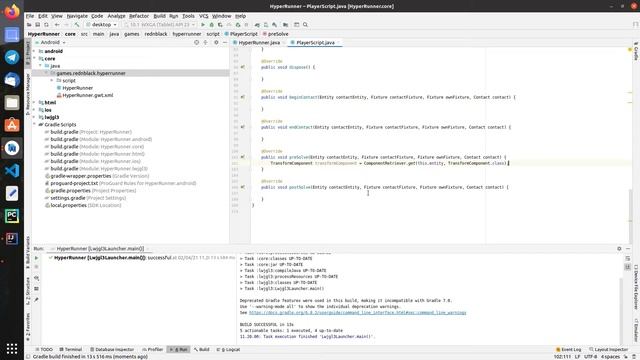Image resolution: width=640 pixels, height=360 pixels.
Task: Click the Sync/refresh toolbar icon
Action: [46, 24]
